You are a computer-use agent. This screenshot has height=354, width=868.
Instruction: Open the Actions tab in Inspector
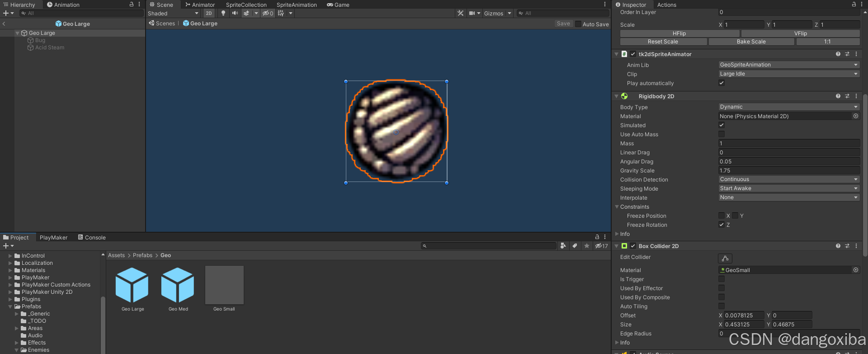pos(666,5)
